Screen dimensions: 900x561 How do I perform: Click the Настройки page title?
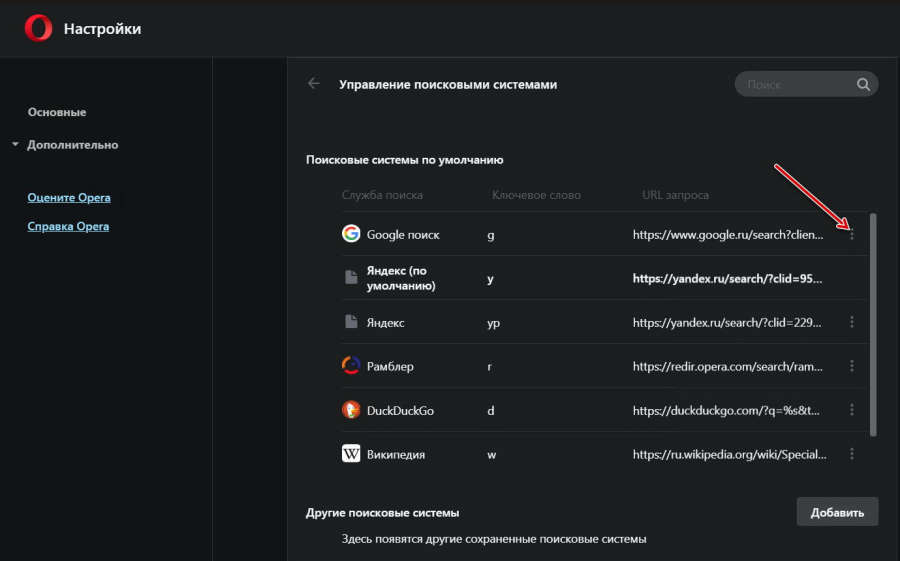[x=102, y=29]
